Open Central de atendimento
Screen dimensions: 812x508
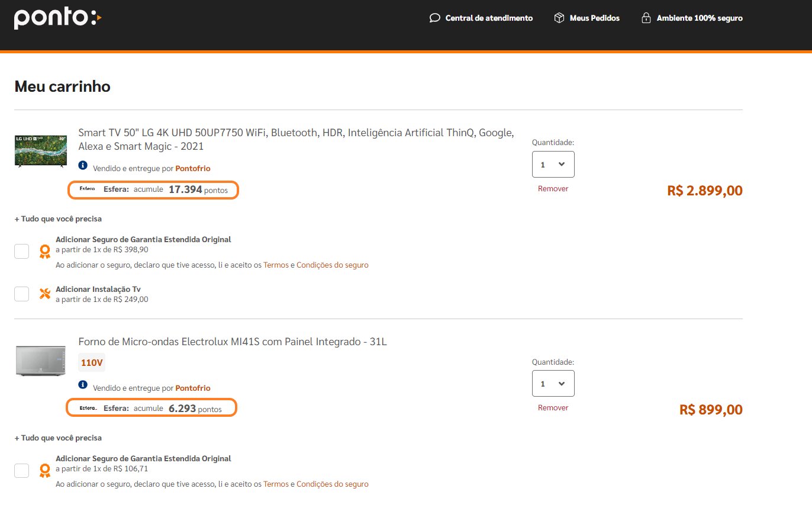point(489,18)
